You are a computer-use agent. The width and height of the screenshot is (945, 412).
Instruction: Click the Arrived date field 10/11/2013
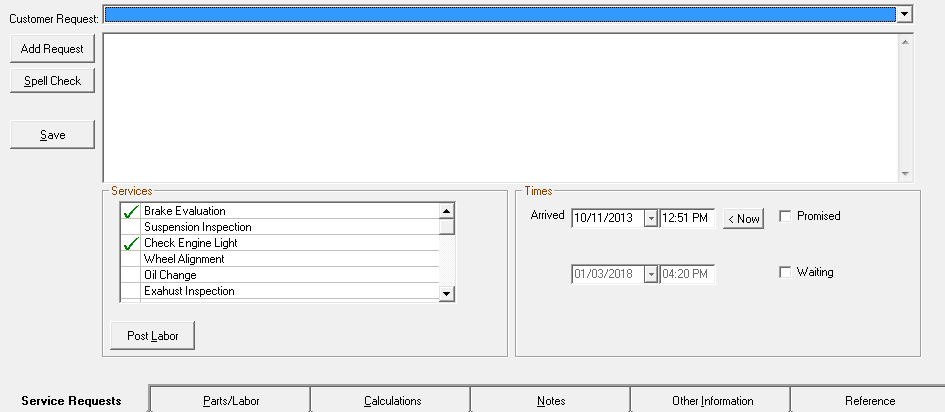coord(608,218)
